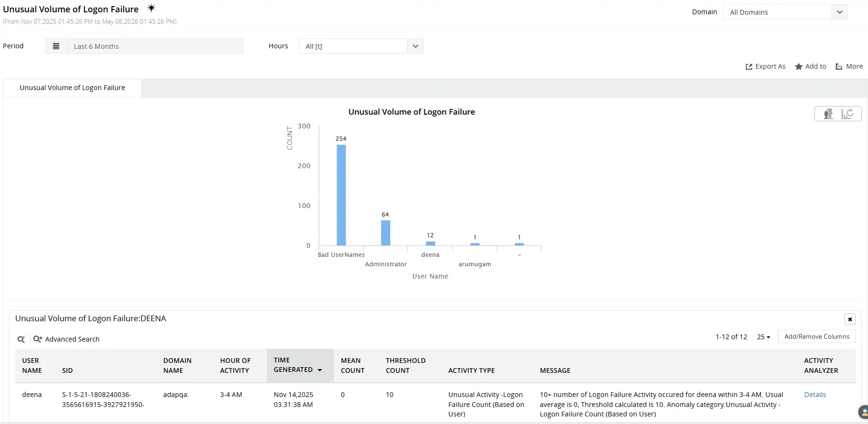Click the 254 bar value label
This screenshot has width=868, height=424.
[341, 139]
